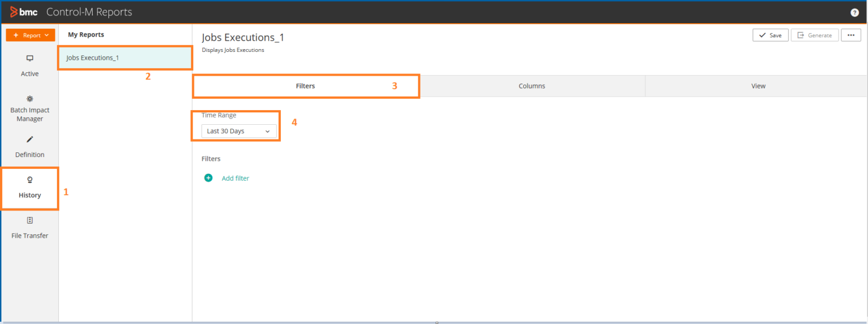
Task: Click the Add filter link
Action: pyautogui.click(x=235, y=178)
